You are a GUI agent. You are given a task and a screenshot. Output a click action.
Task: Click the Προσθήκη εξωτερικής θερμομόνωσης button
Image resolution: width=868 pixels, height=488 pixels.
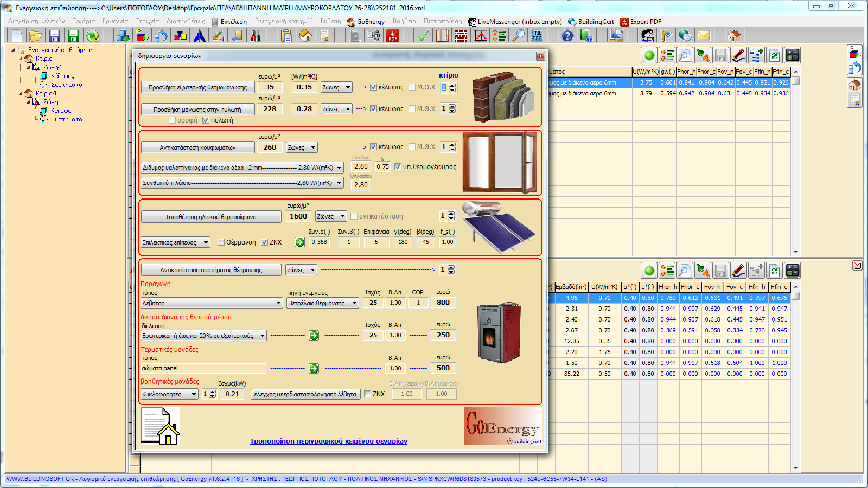(x=197, y=87)
